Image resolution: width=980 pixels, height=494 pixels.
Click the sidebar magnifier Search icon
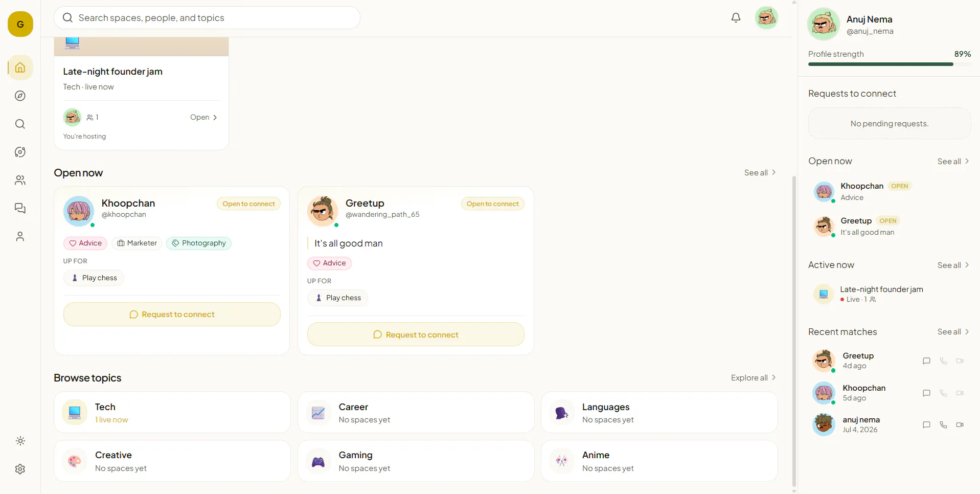tap(20, 124)
